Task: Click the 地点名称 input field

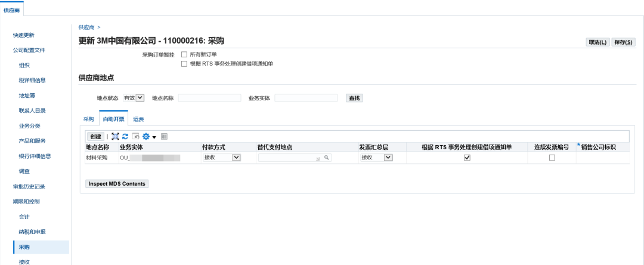Action: [x=209, y=98]
